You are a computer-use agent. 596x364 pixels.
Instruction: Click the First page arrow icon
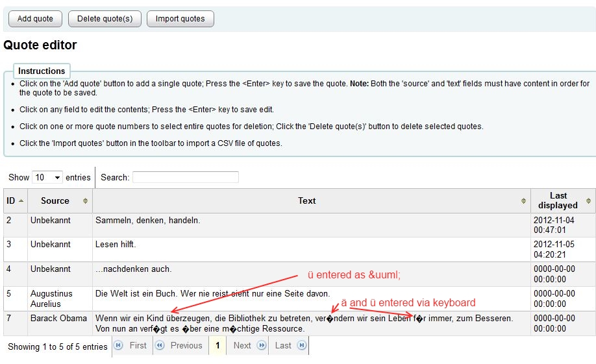pyautogui.click(x=119, y=345)
